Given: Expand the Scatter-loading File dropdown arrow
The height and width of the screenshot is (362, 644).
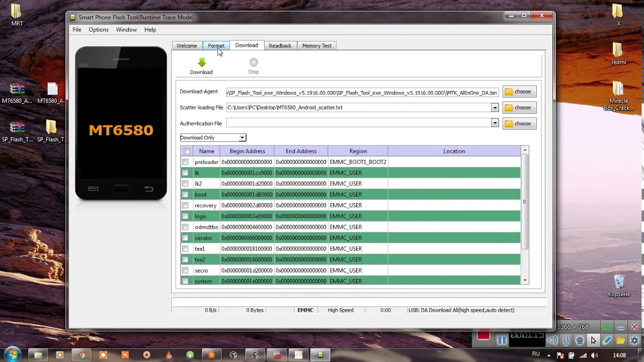Looking at the screenshot, I should 495,108.
